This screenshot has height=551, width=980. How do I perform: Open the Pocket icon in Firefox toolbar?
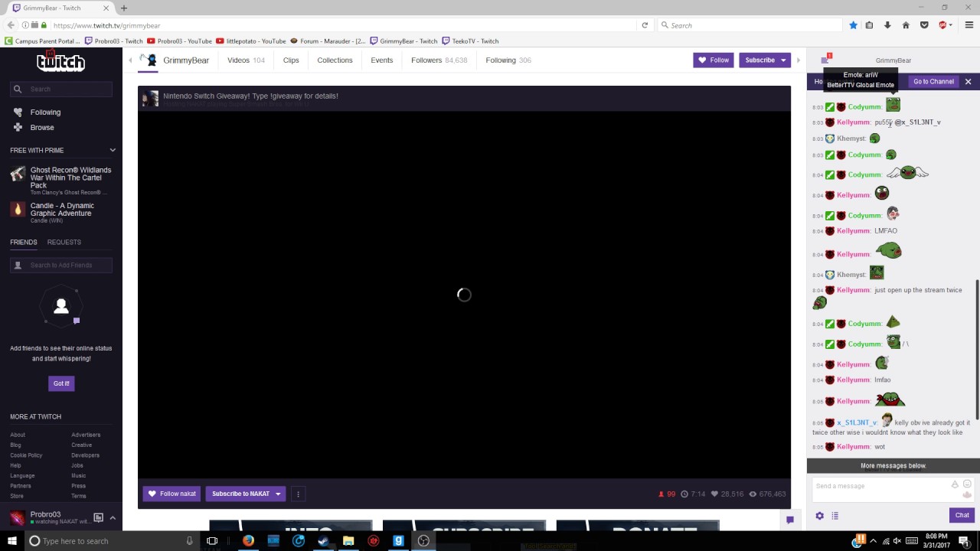(x=924, y=25)
